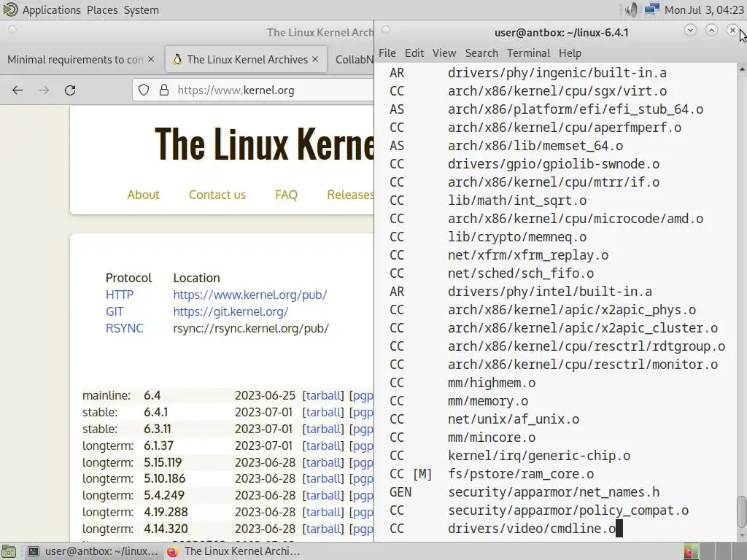The width and height of the screenshot is (747, 560).
Task: Click the show desktop icon in bottom panel
Action: pos(9,551)
